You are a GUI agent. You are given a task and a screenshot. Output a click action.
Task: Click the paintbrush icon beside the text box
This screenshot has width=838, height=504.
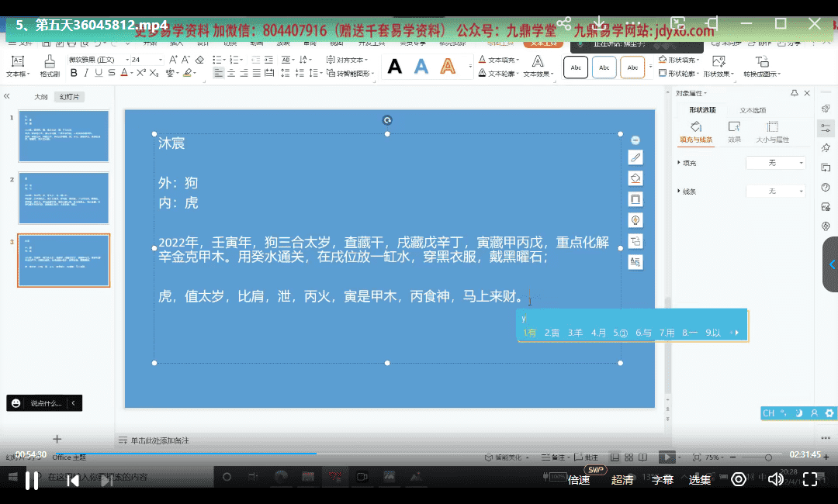coord(635,157)
